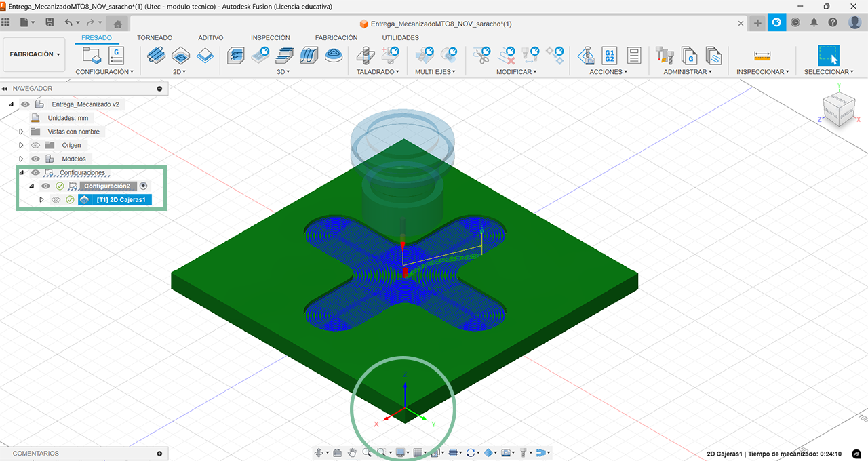Open the MODIFICAR dropdown

click(x=517, y=71)
